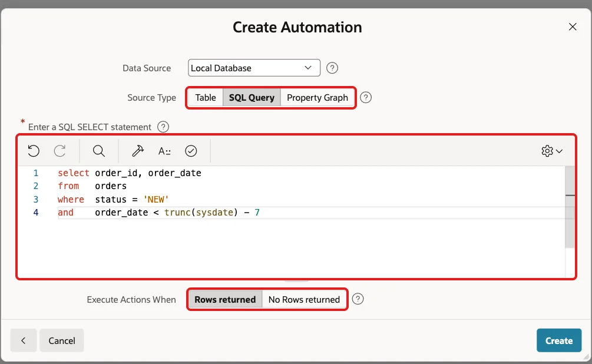Validate SQL with checkmark icon
Image resolution: width=592 pixels, height=364 pixels.
click(191, 151)
